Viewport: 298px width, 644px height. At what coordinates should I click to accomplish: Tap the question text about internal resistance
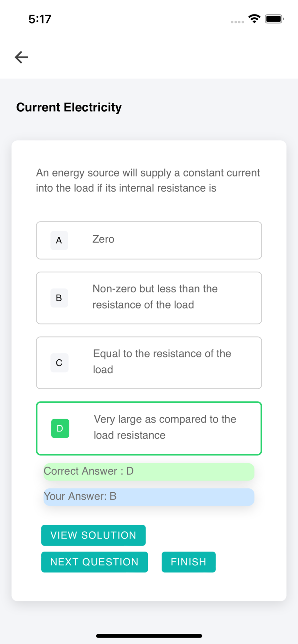coord(148,180)
